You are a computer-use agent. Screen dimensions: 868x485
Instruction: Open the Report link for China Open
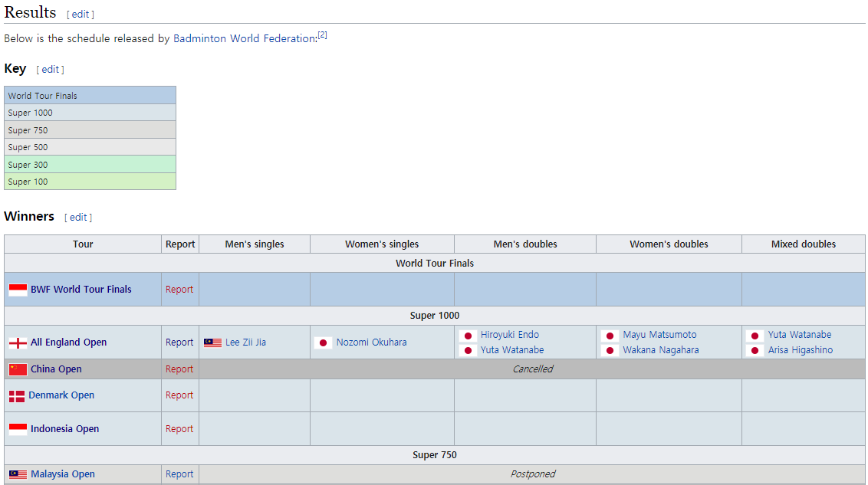(x=179, y=369)
